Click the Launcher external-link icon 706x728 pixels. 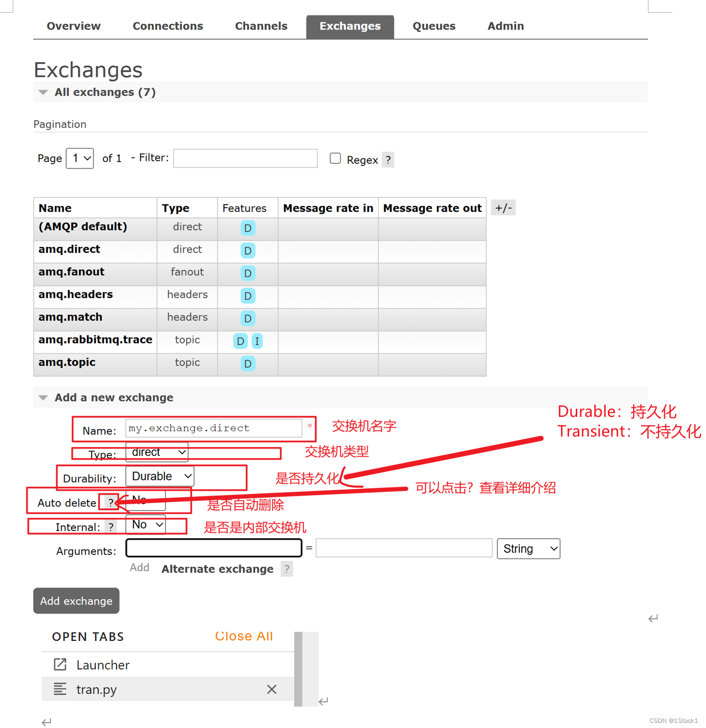tap(60, 664)
